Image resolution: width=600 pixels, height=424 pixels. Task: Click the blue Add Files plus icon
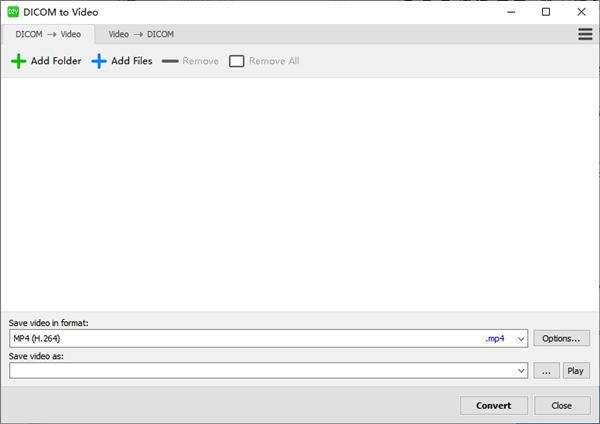point(99,61)
